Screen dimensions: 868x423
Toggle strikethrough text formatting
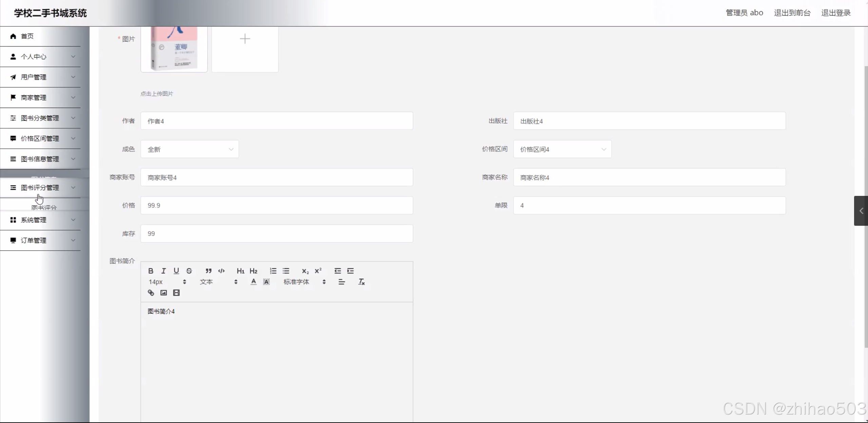[x=189, y=271]
